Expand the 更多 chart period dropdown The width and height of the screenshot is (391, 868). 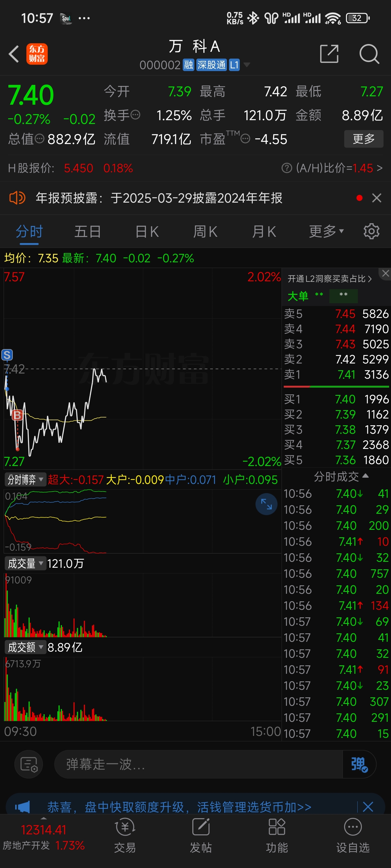point(326,231)
